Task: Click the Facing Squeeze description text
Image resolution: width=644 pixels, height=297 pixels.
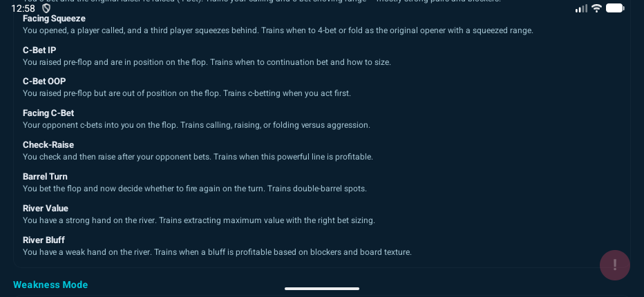Action: tap(278, 30)
